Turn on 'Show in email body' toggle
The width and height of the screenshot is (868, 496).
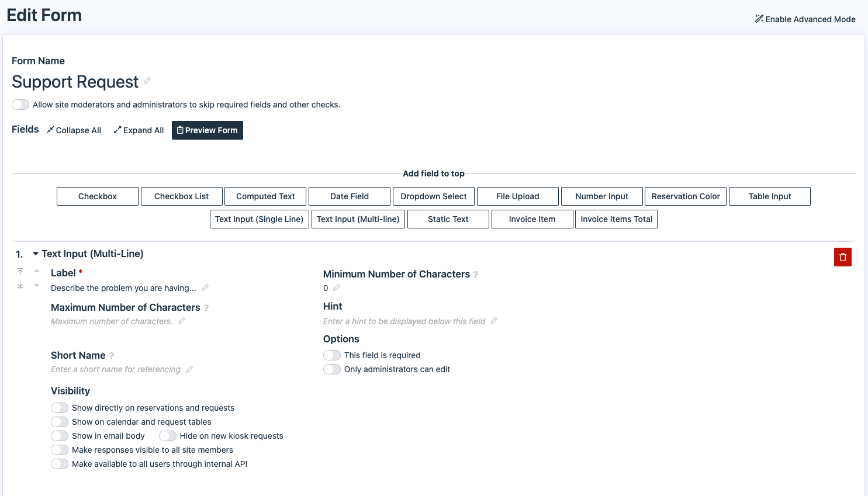[60, 436]
